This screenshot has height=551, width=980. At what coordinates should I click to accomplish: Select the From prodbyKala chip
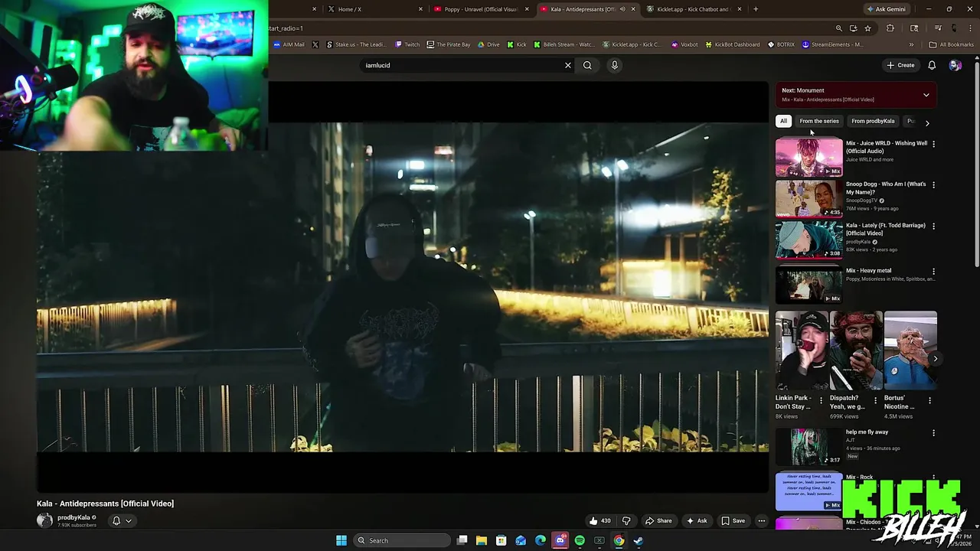coord(873,121)
